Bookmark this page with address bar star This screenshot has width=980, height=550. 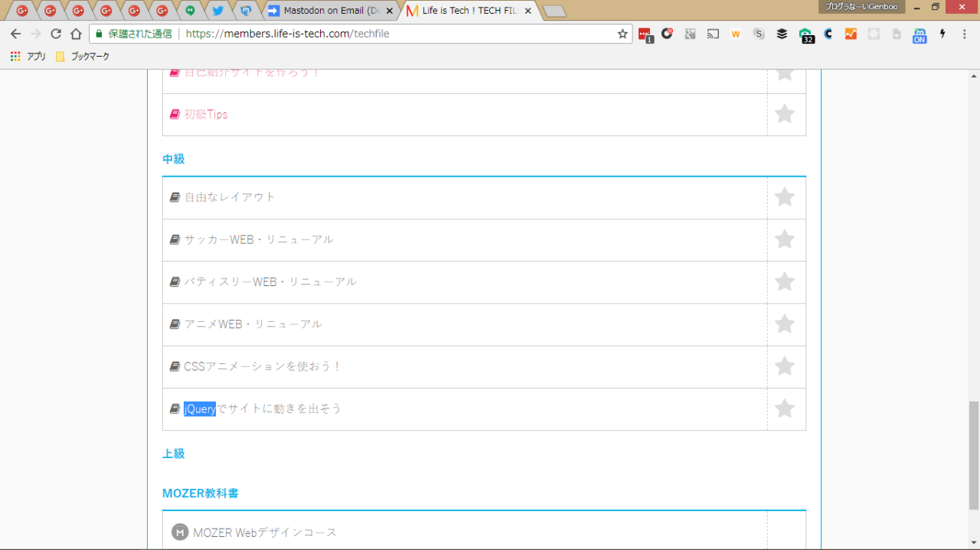point(622,34)
